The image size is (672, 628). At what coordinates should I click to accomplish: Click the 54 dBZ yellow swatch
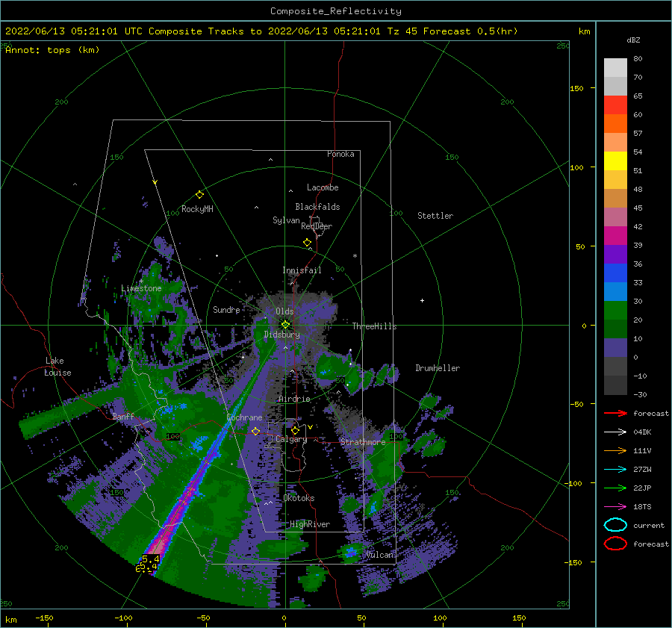point(615,161)
